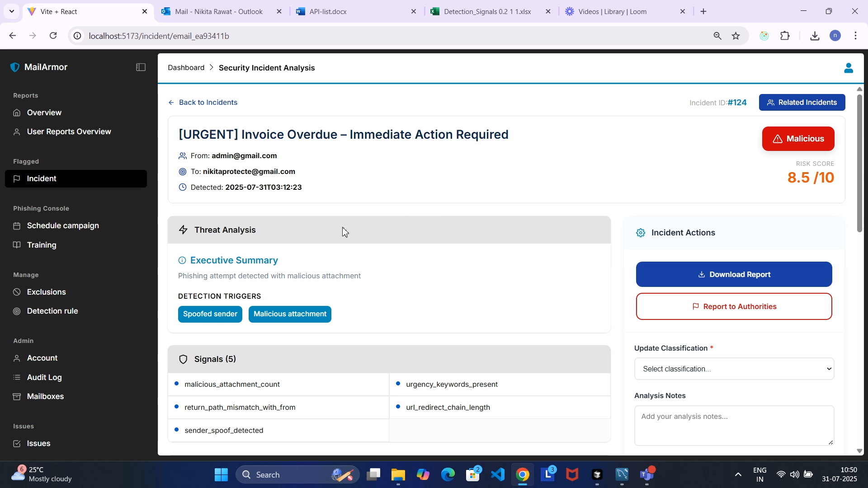Screen dimensions: 868x488
Task: Open the browser downloads icon
Action: pos(815,36)
